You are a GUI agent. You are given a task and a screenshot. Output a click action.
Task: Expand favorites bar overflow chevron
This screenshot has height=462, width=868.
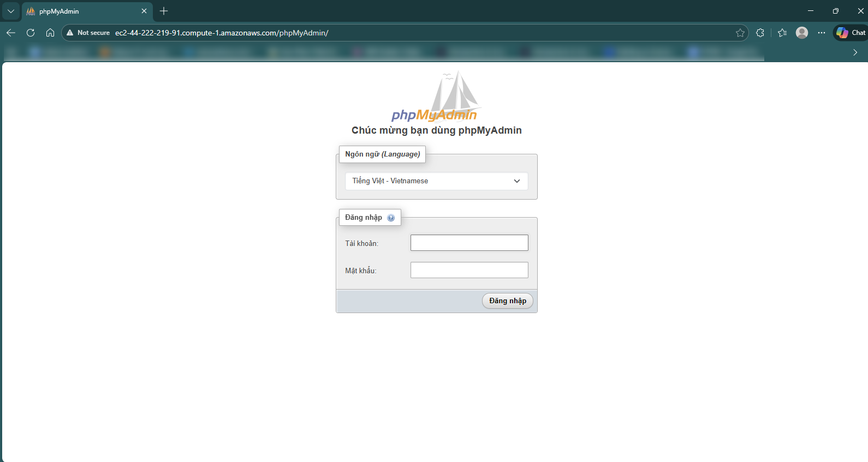[x=855, y=52]
